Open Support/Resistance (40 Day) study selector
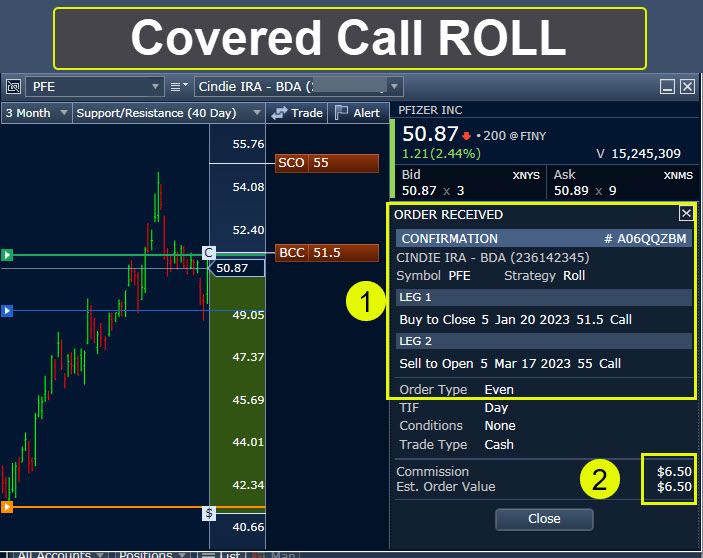703x558 pixels. 257,113
